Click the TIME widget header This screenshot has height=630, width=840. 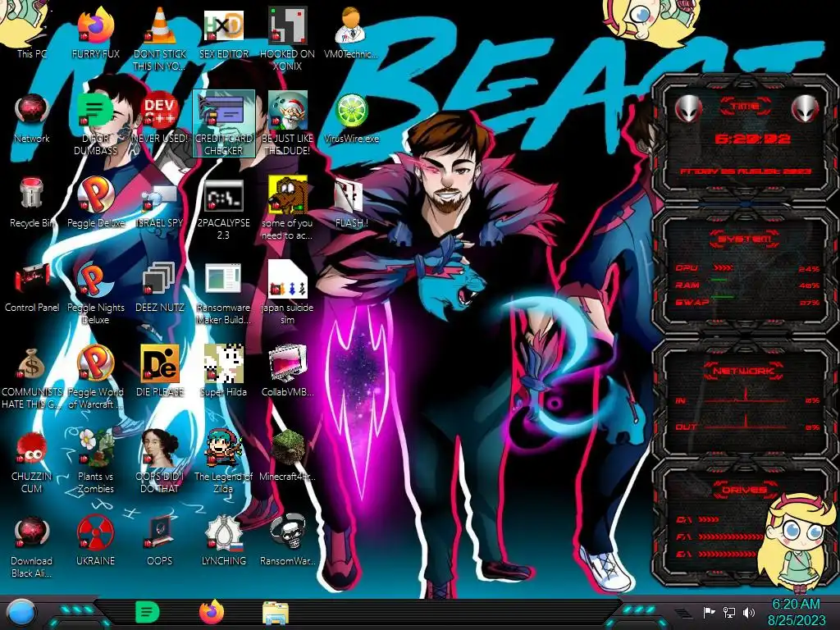pos(745,106)
